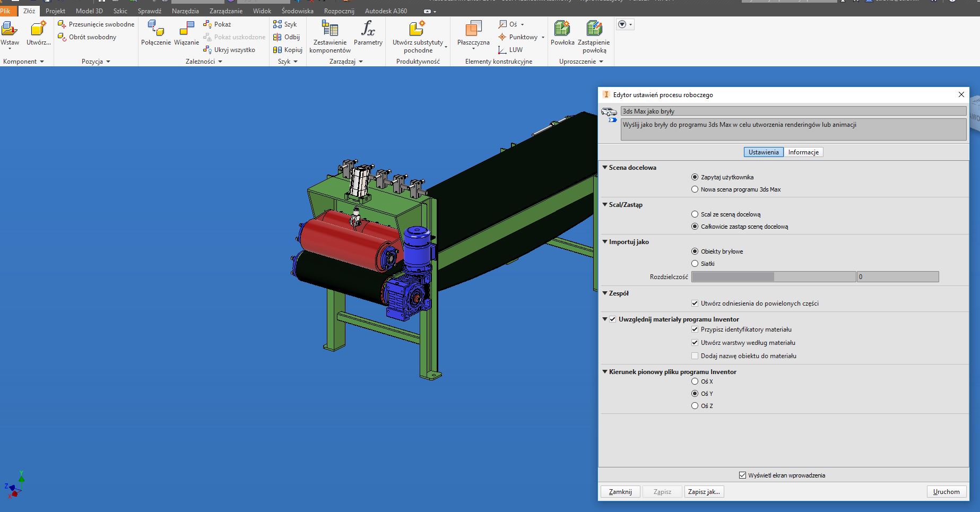The height and width of the screenshot is (512, 980).
Task: Click Ukryj wszystko icon
Action: pyautogui.click(x=207, y=50)
